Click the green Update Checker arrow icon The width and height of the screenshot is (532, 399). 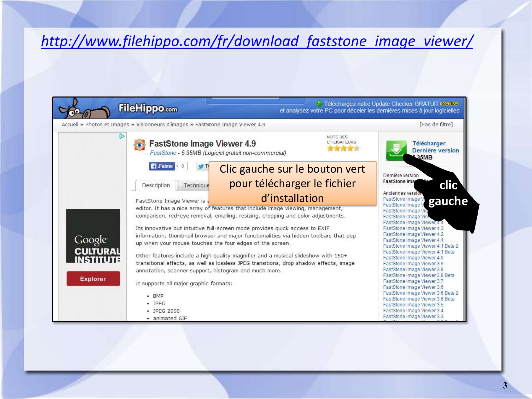click(319, 104)
